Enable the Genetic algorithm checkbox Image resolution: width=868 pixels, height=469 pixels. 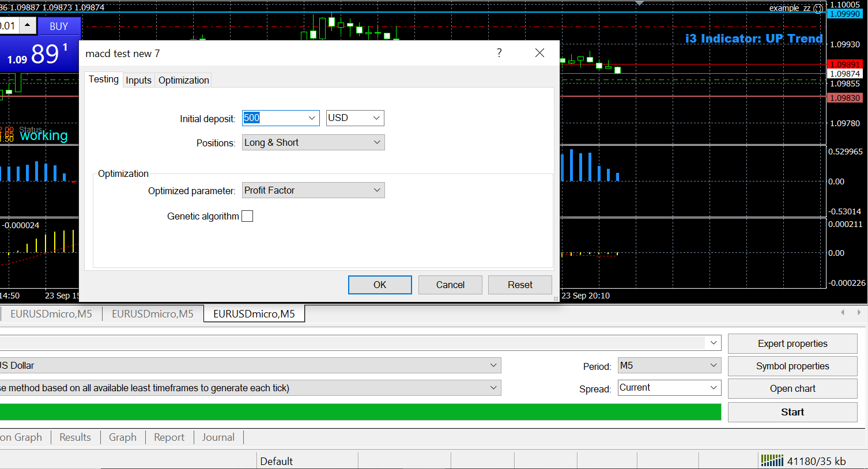(247, 216)
